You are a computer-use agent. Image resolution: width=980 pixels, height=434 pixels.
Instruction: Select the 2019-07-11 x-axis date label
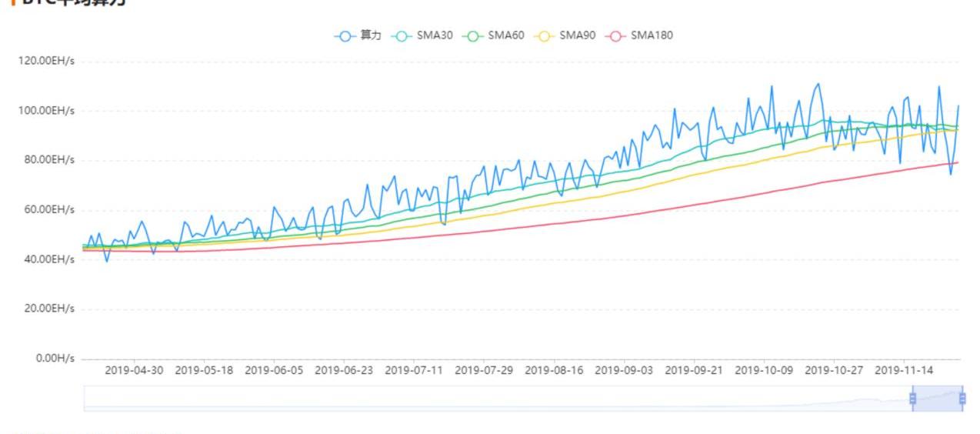414,370
